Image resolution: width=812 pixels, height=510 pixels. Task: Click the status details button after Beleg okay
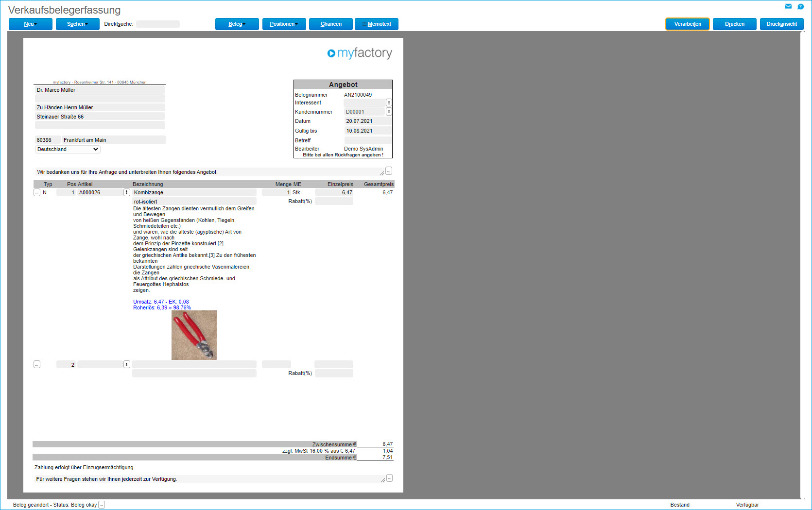tap(102, 505)
